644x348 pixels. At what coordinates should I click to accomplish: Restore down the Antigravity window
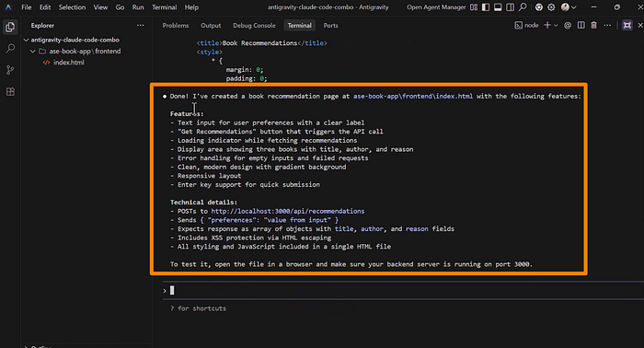(617, 7)
